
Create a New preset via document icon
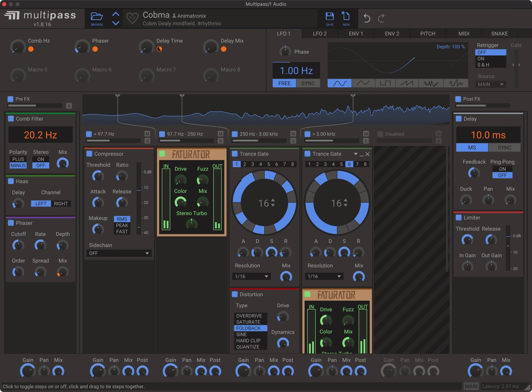tap(346, 16)
